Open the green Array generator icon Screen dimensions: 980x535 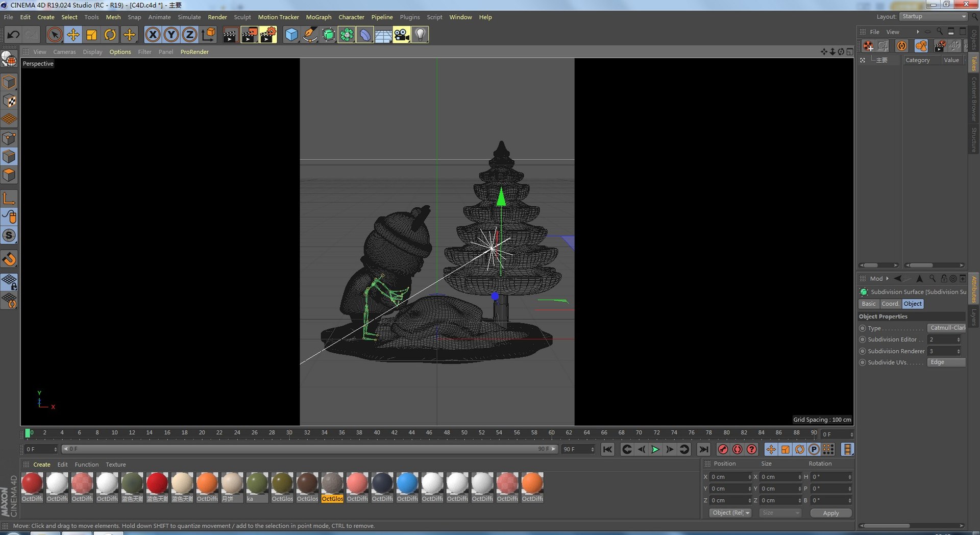347,35
